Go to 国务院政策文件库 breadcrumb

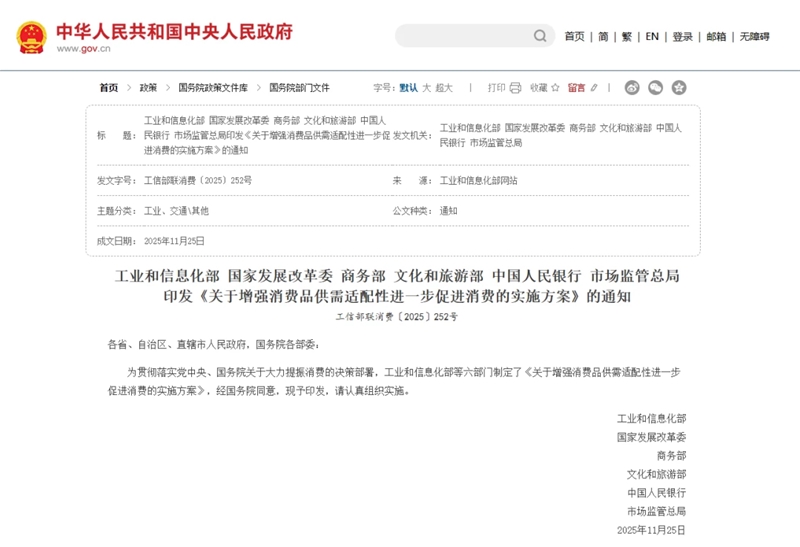coord(213,88)
